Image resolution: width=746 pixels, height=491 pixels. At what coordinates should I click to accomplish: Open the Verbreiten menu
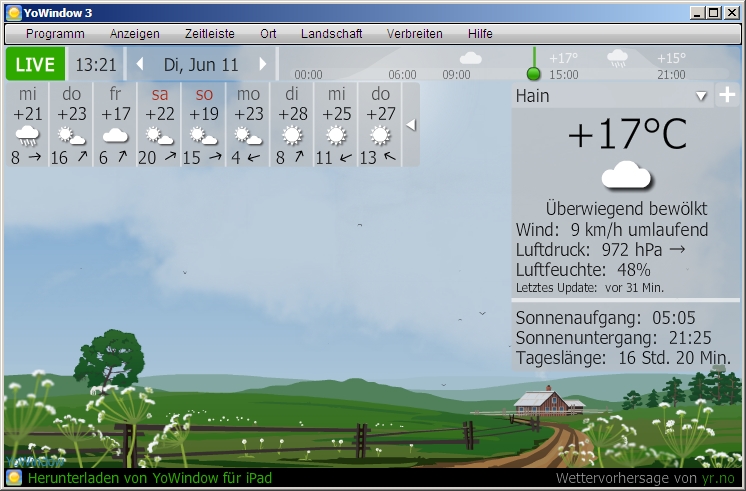click(x=414, y=34)
